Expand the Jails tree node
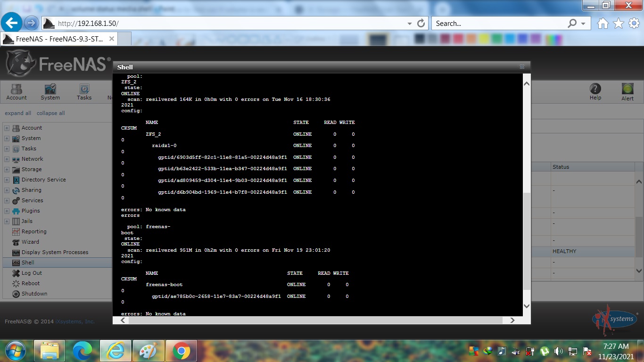Image resolution: width=644 pixels, height=362 pixels. click(7, 221)
